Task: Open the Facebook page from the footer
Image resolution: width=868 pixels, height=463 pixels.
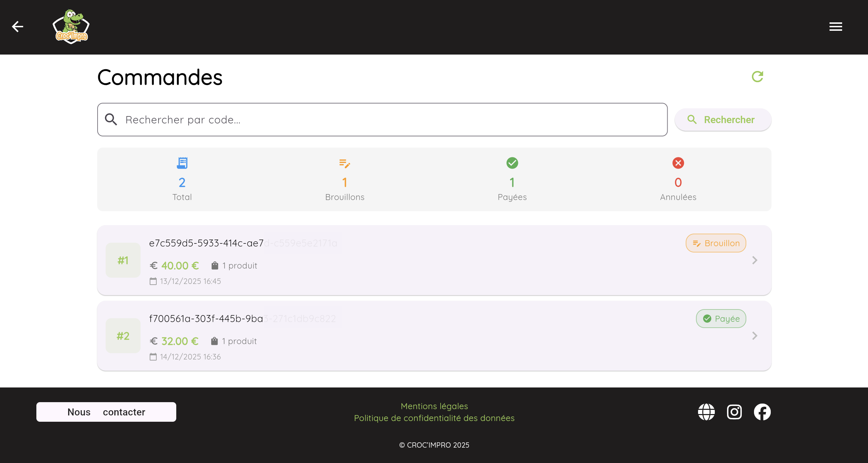Action: click(x=762, y=412)
